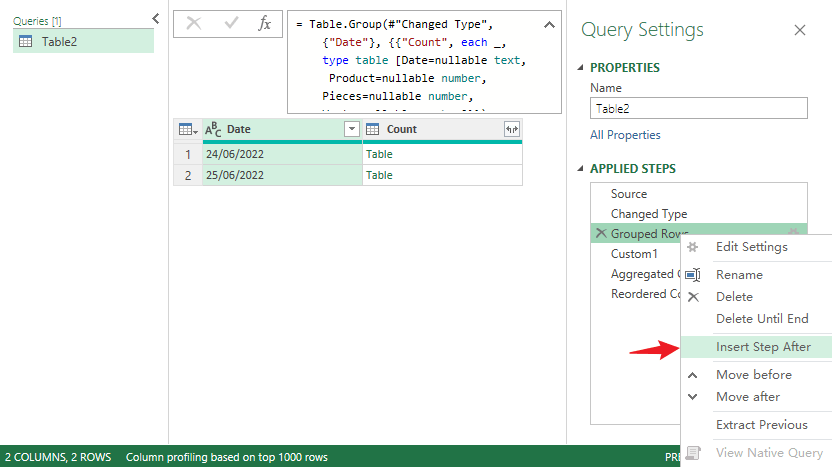This screenshot has width=832, height=467.
Task: Select the Custom1 applied step
Action: (634, 254)
